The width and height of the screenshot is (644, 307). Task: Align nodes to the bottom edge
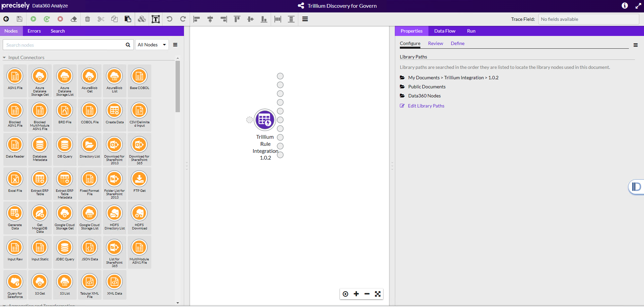coord(264,19)
